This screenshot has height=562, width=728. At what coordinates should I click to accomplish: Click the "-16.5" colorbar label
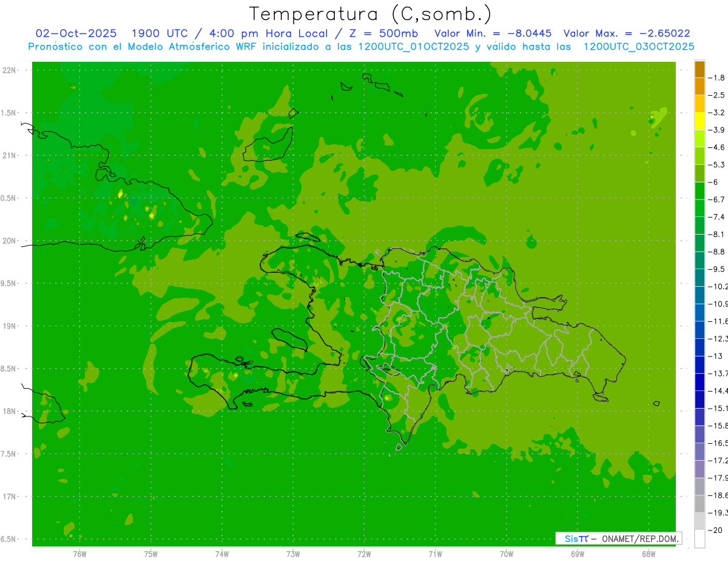tap(718, 443)
